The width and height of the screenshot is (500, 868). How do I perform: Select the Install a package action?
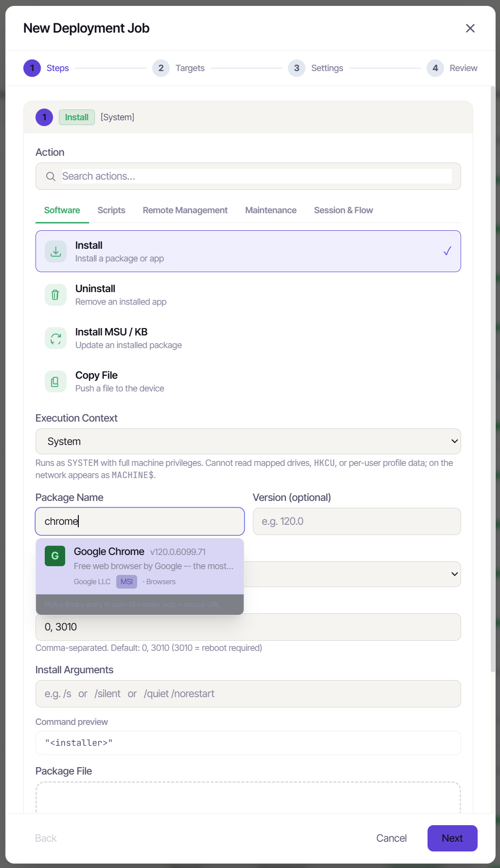click(248, 251)
